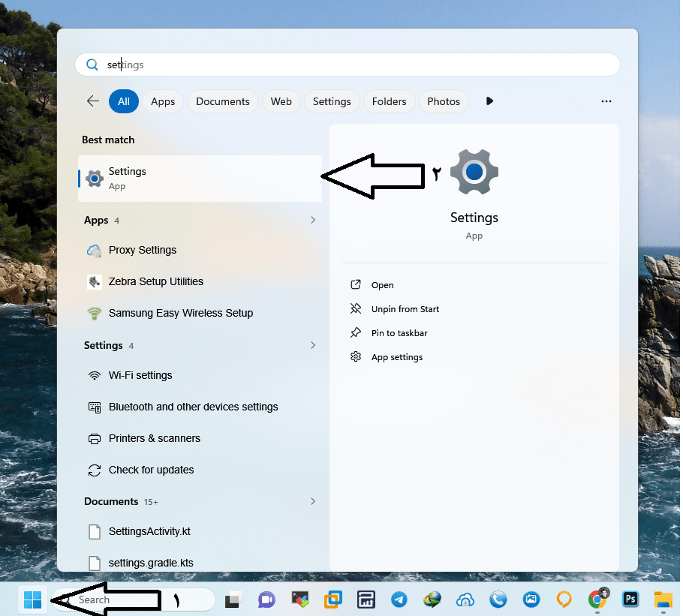Show more filter tabs with arrow
The height and width of the screenshot is (616, 683).
pos(489,101)
